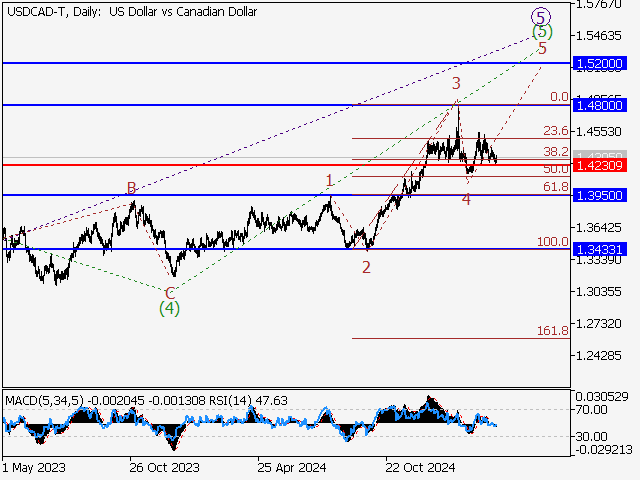Select the wave B label
The height and width of the screenshot is (480, 640).
point(131,188)
